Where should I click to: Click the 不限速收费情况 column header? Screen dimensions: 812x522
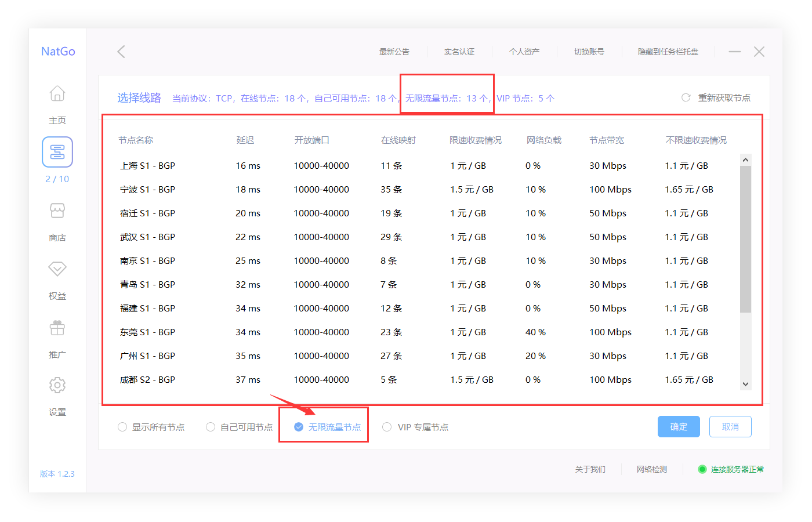(696, 140)
